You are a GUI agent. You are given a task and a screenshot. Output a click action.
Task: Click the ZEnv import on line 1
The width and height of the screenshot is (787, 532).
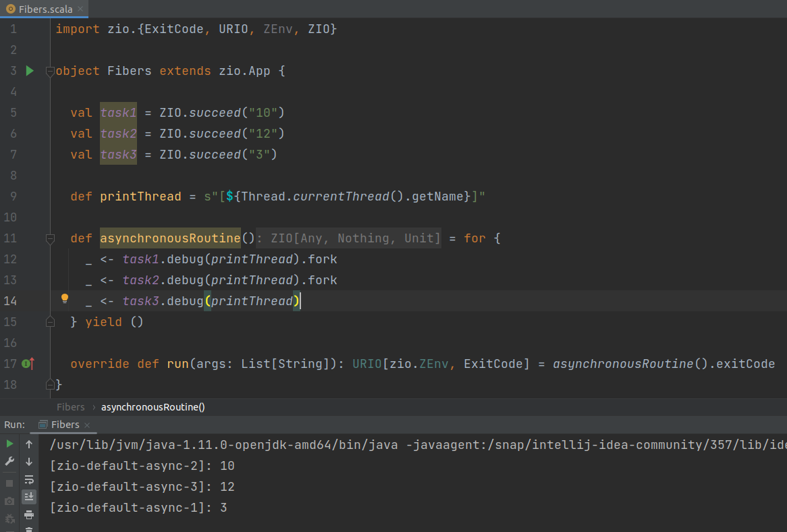[277, 29]
